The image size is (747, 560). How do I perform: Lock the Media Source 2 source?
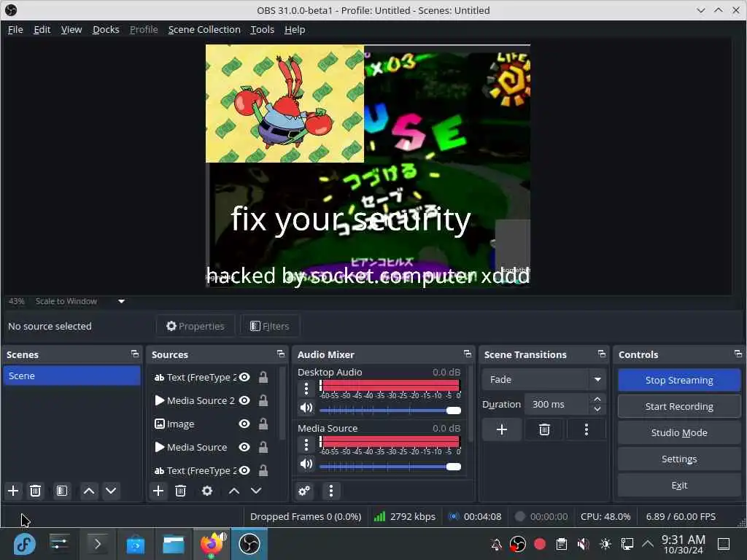(263, 400)
